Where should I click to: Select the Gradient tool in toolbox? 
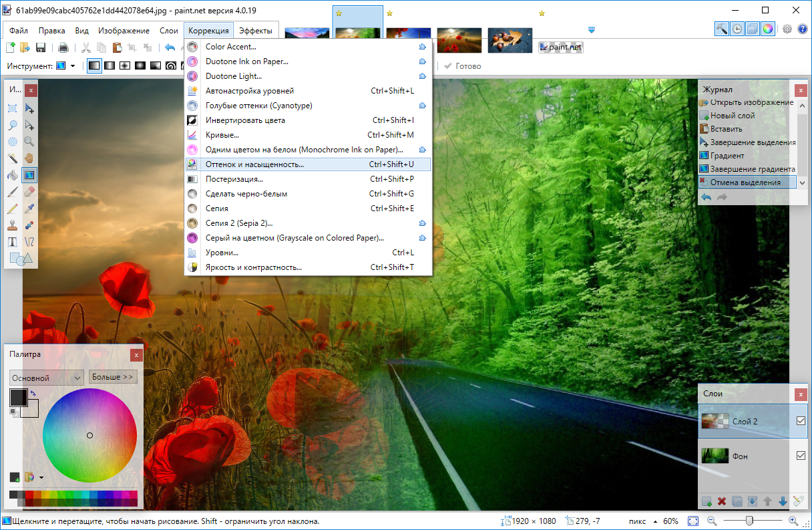pos(29,175)
